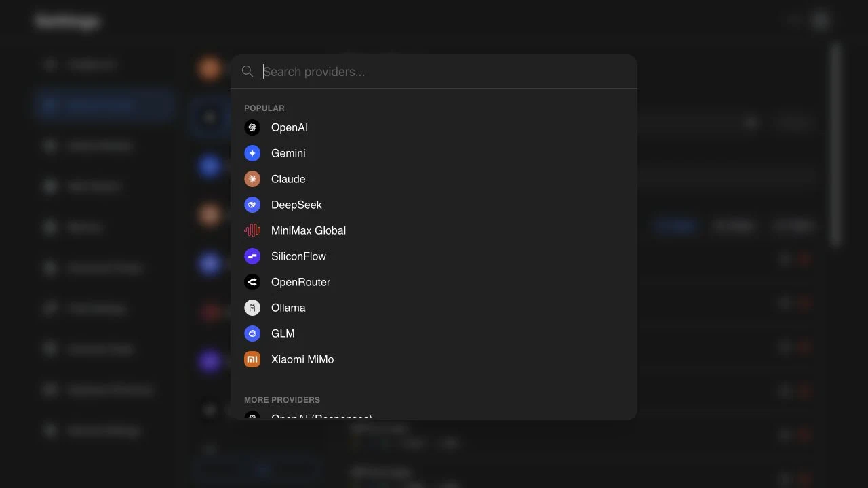Pick the OpenRouter provider icon
The height and width of the screenshot is (488, 868).
coord(252,282)
